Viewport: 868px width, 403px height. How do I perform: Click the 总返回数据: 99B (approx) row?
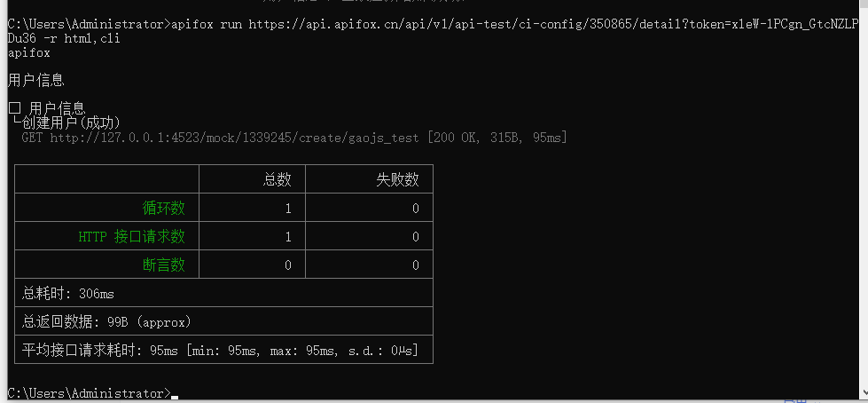(223, 321)
